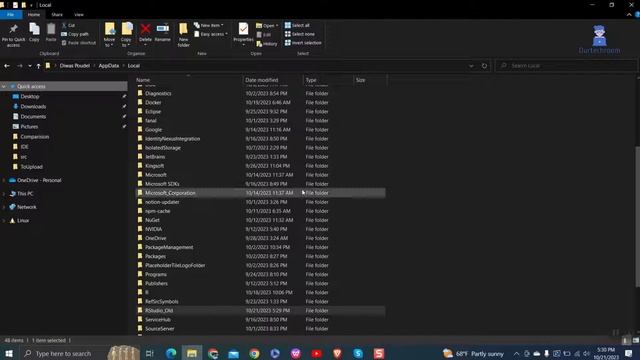Sort by the Date modified column header

(x=272, y=80)
